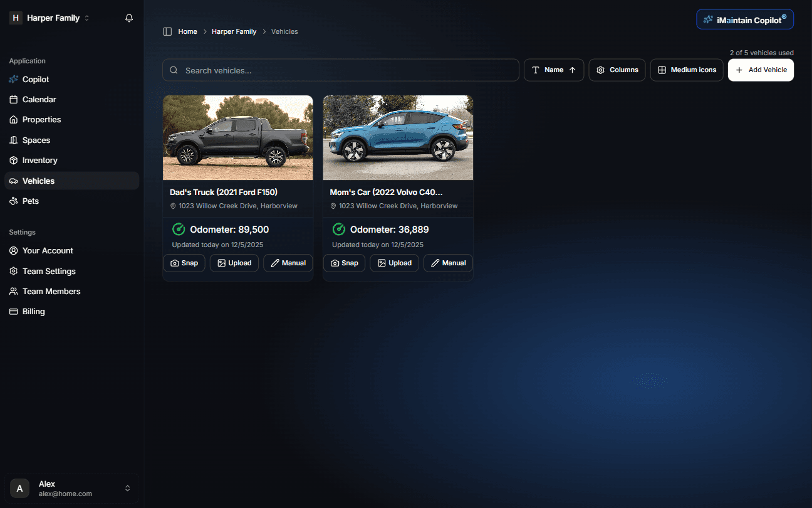Open the notifications bell
The image size is (812, 508).
(x=129, y=18)
